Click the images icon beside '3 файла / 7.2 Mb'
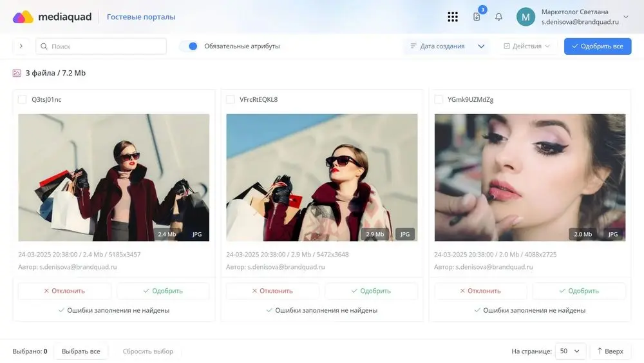The height and width of the screenshot is (363, 644). (17, 73)
